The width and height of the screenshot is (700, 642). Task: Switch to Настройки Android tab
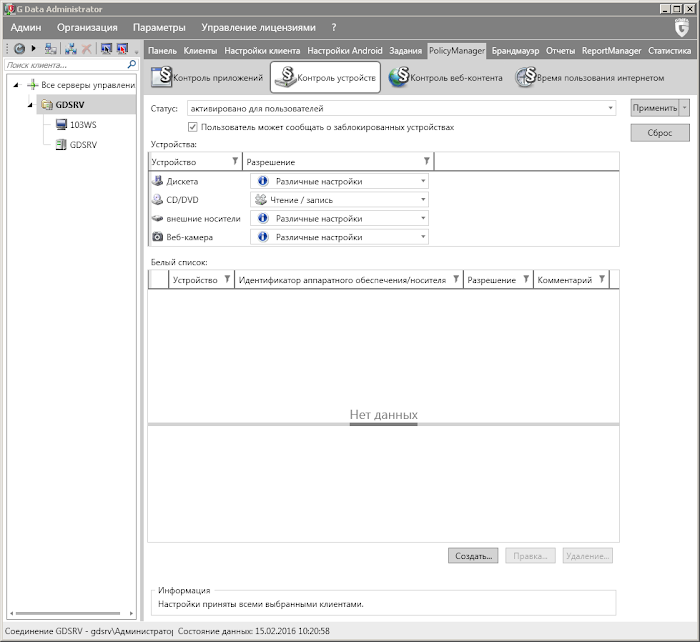(x=345, y=50)
